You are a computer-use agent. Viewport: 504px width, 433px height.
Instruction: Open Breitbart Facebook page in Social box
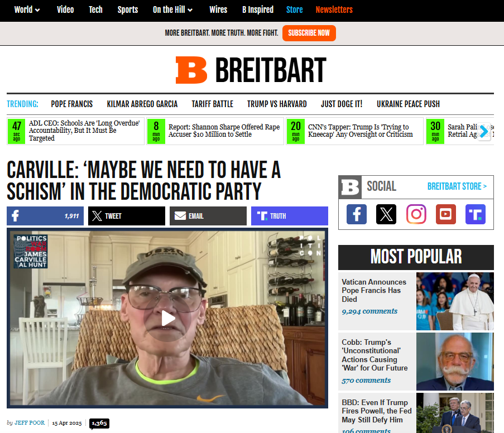coord(357,214)
